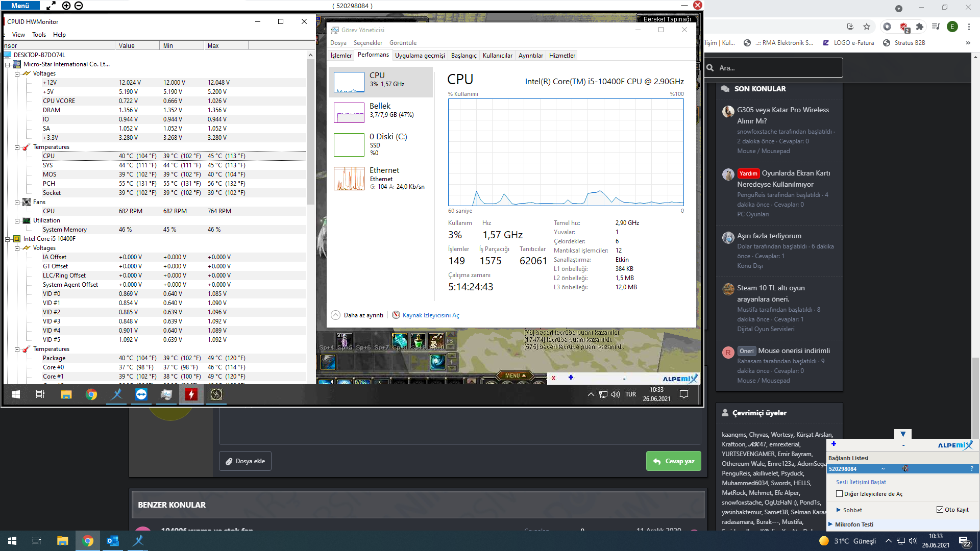Select the Bellek performance graph thumbnail
The width and height of the screenshot is (980, 551).
[349, 113]
